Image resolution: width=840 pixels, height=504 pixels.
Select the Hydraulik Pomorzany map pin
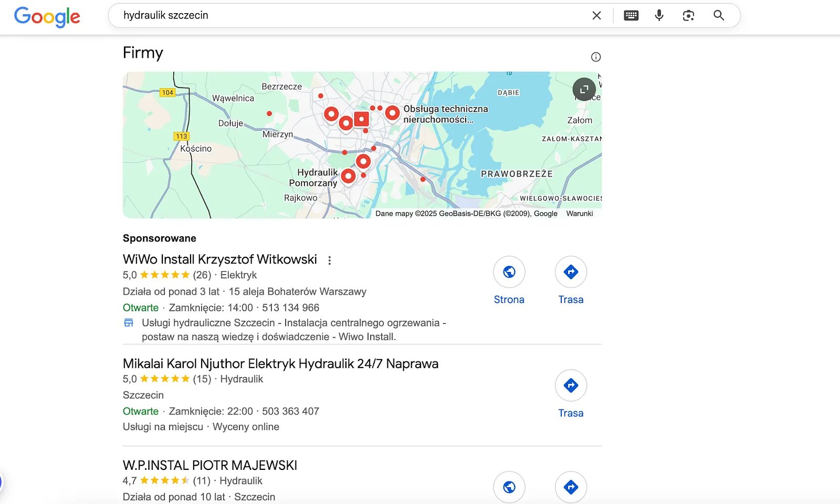pyautogui.click(x=348, y=176)
